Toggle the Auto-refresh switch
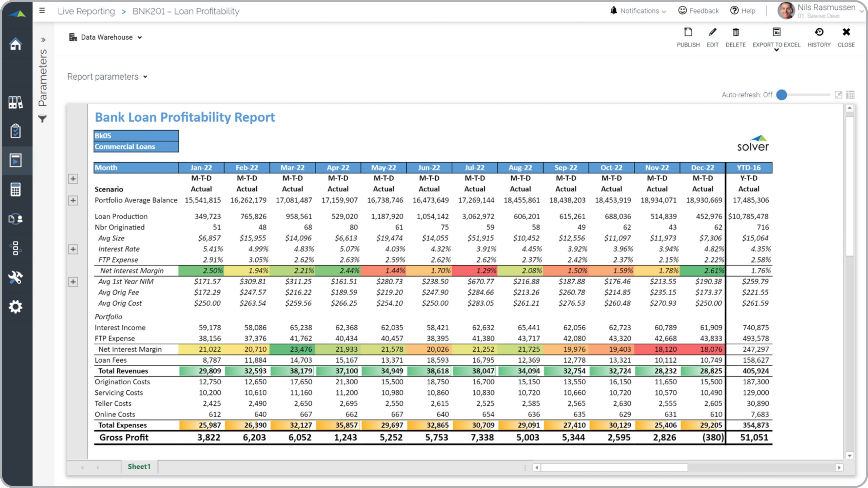Screen dimensions: 868x488 coord(782,95)
